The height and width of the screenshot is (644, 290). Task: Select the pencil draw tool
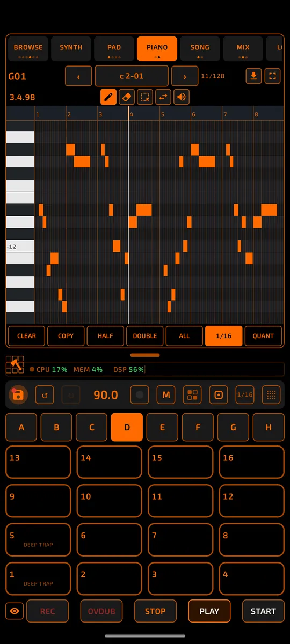(x=108, y=97)
